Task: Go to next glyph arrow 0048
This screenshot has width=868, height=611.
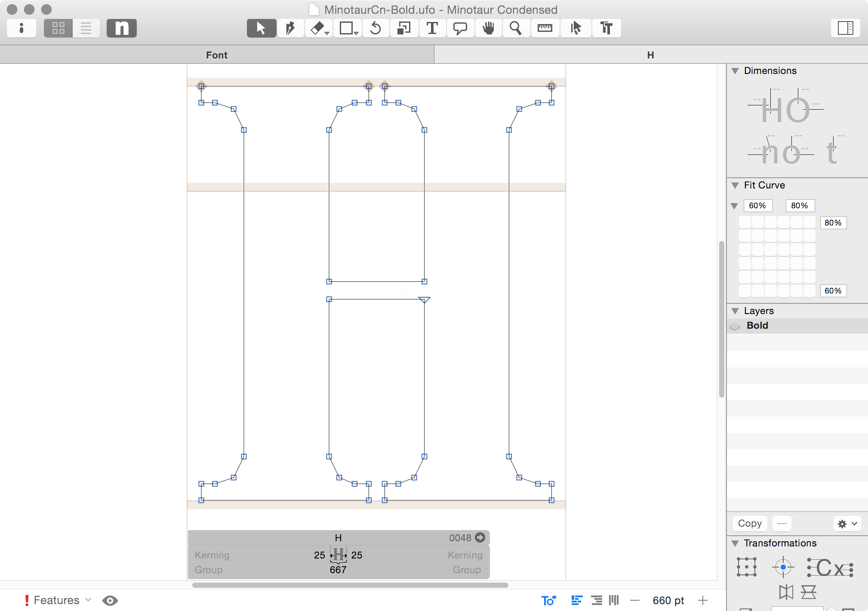Action: tap(480, 537)
